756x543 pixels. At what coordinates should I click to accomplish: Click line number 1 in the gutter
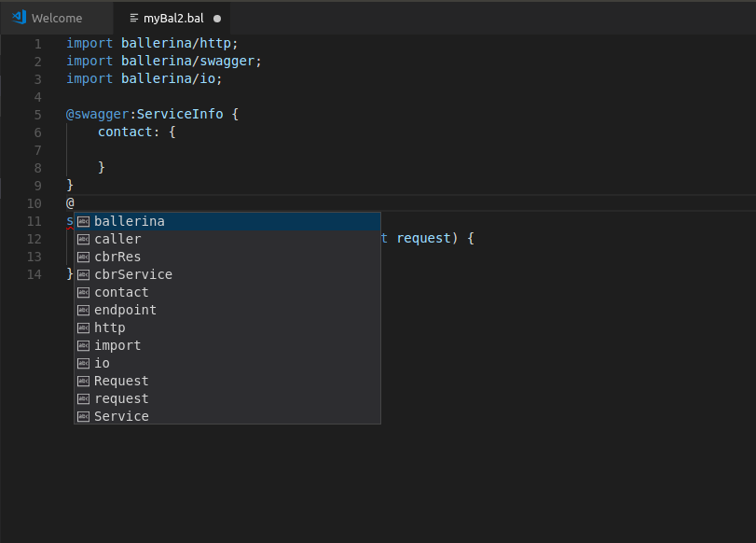coord(38,44)
